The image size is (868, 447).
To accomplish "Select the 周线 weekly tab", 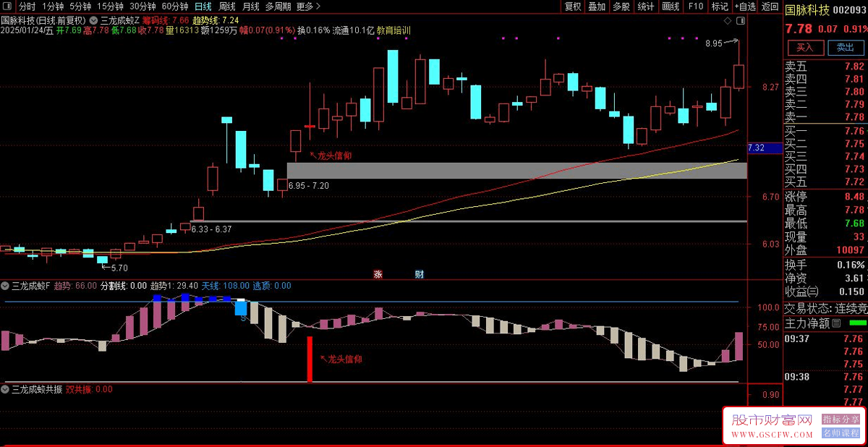I will 227,7.
